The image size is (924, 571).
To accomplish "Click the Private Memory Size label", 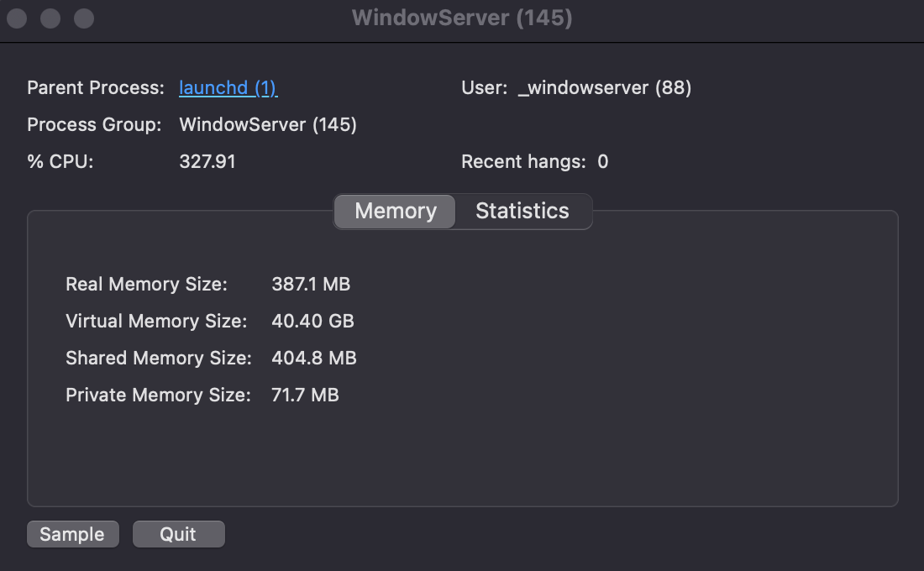I will coord(158,395).
